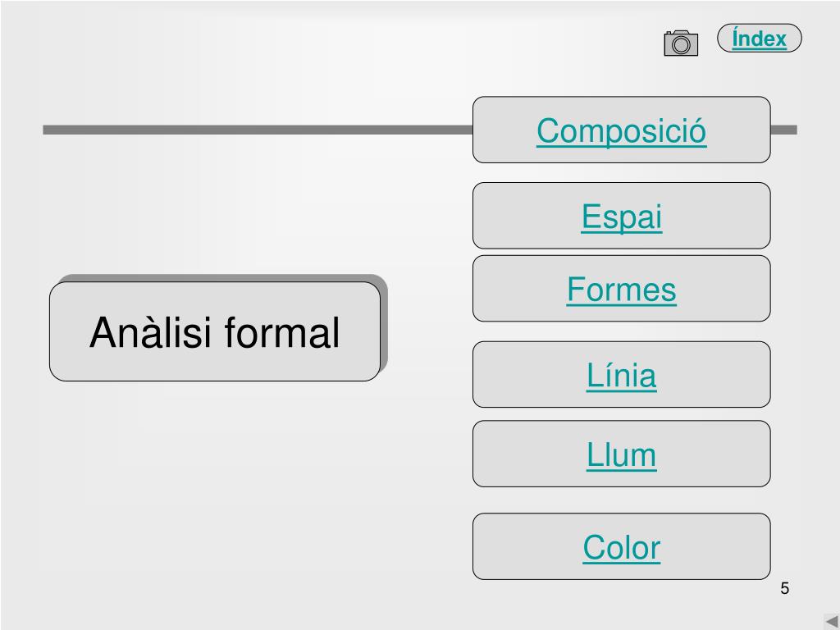The image size is (840, 630).
Task: Click the slide number 5
Action: click(x=785, y=588)
